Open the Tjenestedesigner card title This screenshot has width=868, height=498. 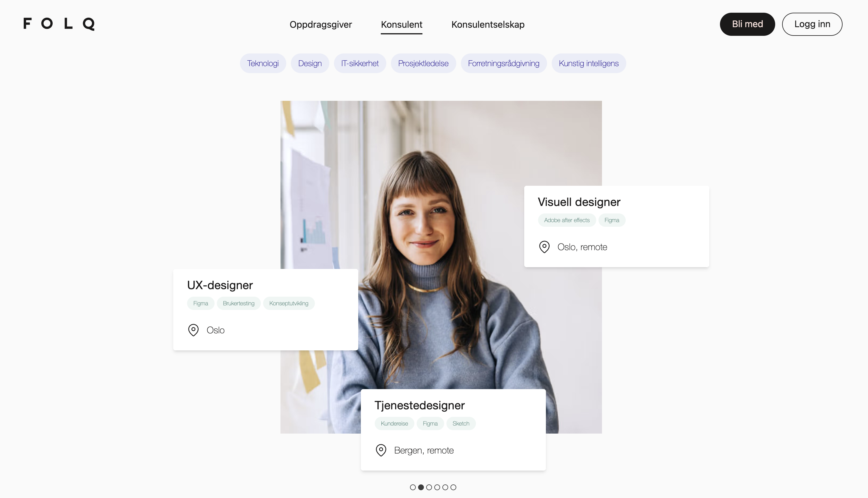[419, 405]
